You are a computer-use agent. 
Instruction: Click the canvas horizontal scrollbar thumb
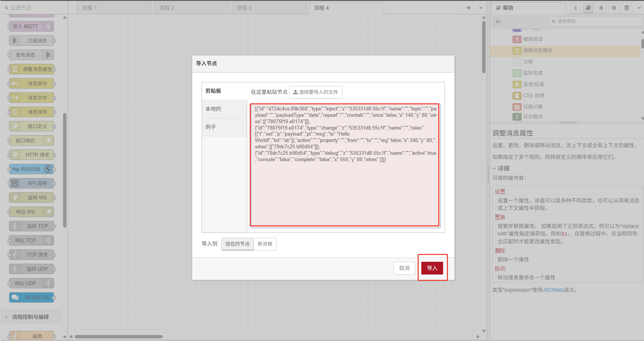point(118,336)
